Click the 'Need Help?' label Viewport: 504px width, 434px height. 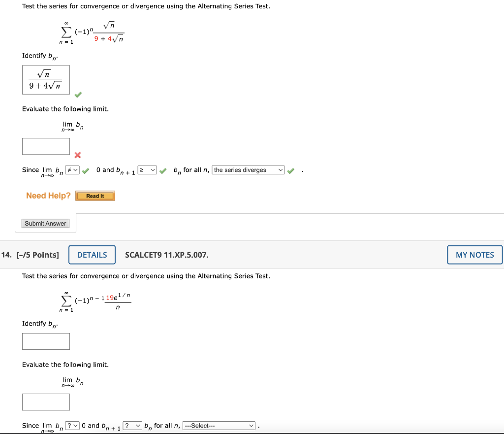pyautogui.click(x=48, y=196)
